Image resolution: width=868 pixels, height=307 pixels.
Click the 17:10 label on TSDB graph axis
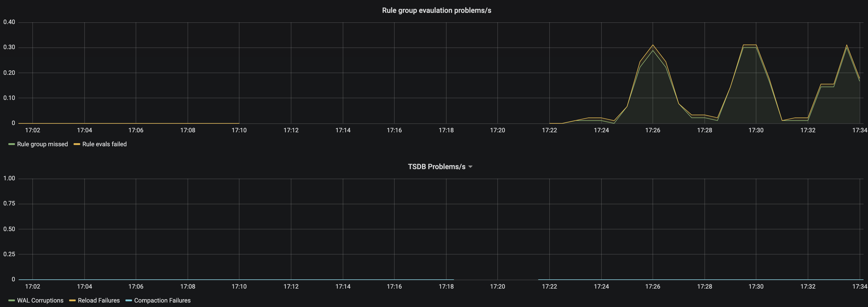point(239,287)
